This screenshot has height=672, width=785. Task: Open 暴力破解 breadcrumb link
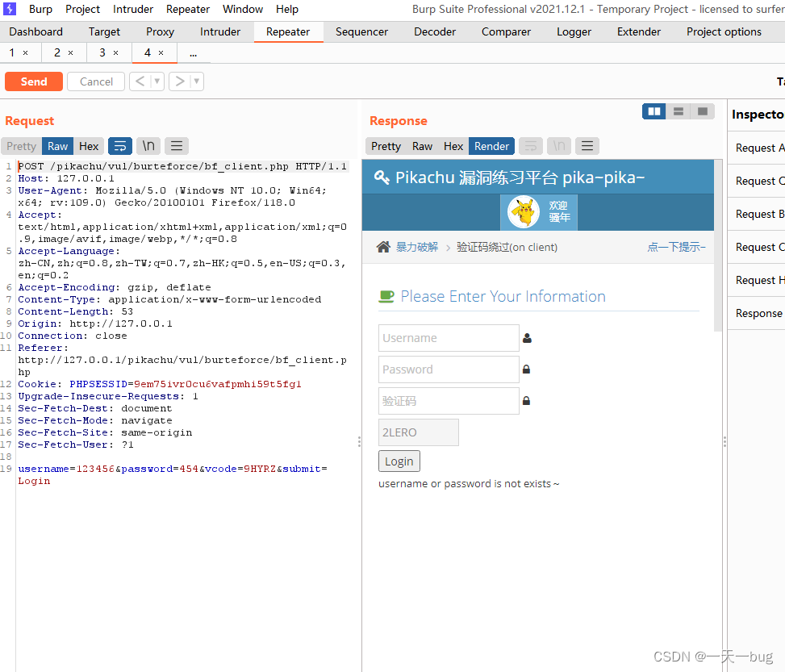point(417,247)
